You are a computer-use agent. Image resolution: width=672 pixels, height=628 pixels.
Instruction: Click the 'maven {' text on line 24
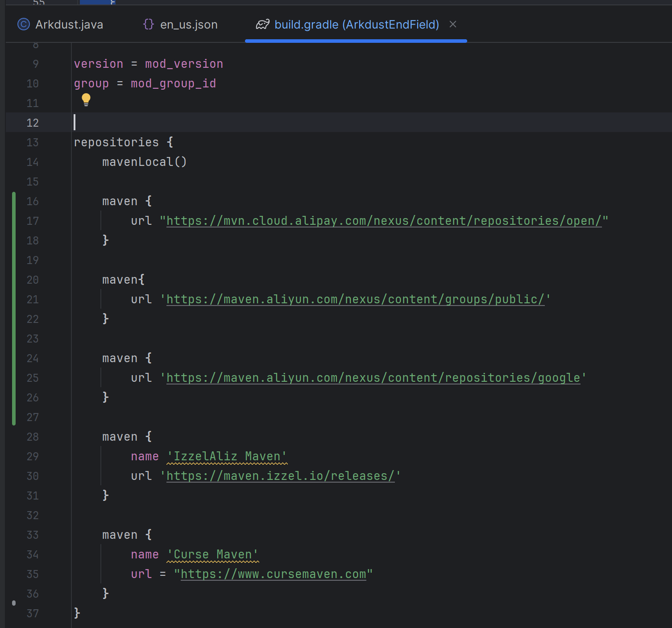tap(127, 358)
